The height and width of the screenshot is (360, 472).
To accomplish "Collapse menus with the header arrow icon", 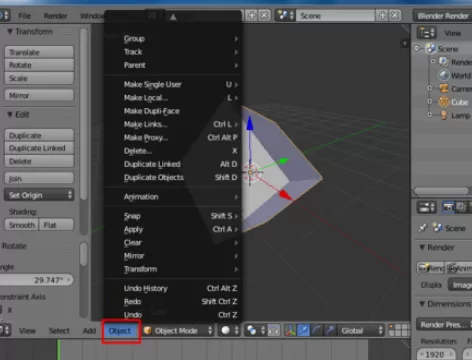I will [173, 16].
